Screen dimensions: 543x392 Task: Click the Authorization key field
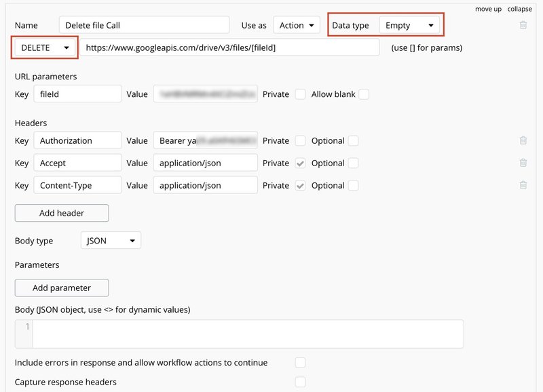click(77, 140)
